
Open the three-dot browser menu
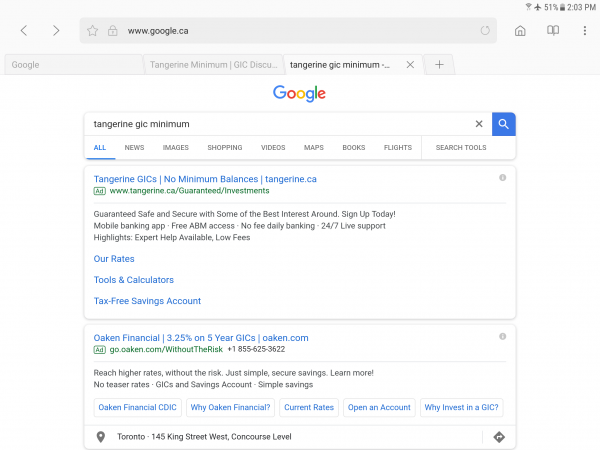(585, 31)
